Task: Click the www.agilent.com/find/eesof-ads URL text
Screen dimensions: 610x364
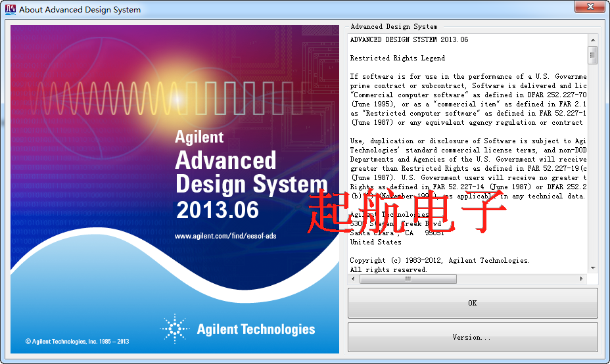Action: coord(225,236)
